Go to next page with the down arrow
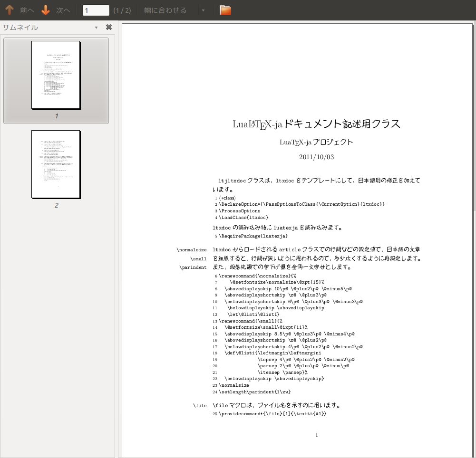 [x=46, y=10]
